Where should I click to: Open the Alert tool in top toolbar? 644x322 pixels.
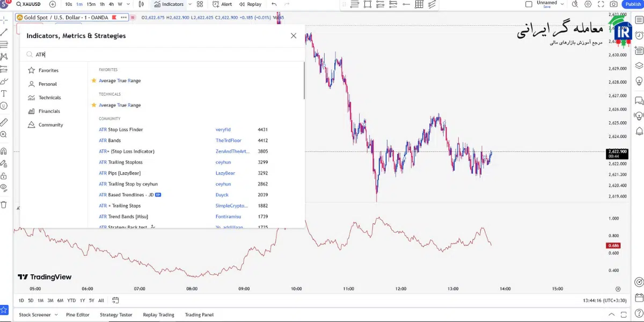(x=222, y=4)
